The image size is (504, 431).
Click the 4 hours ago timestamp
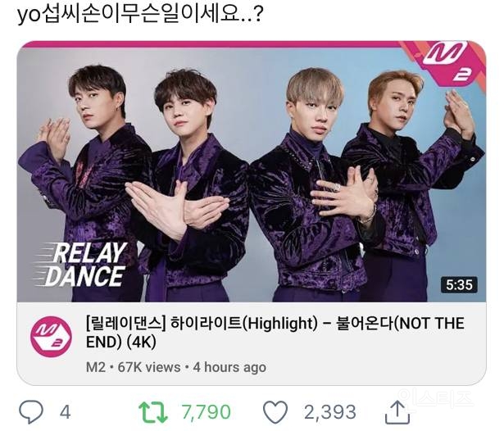click(229, 367)
